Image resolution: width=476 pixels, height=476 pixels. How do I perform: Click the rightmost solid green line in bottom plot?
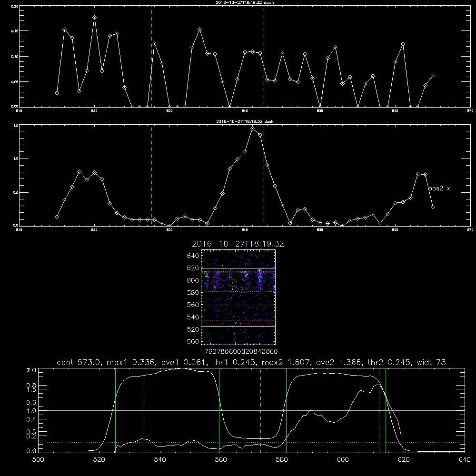(x=386, y=410)
